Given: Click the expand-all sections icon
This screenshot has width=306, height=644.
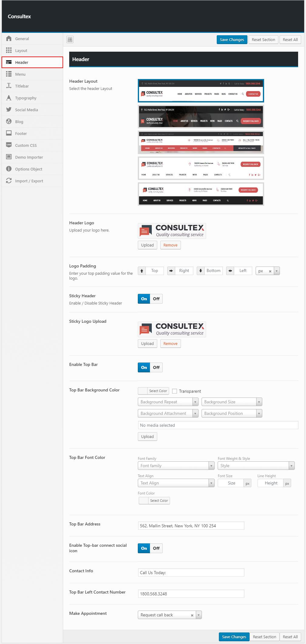Looking at the screenshot, I should coord(70,40).
